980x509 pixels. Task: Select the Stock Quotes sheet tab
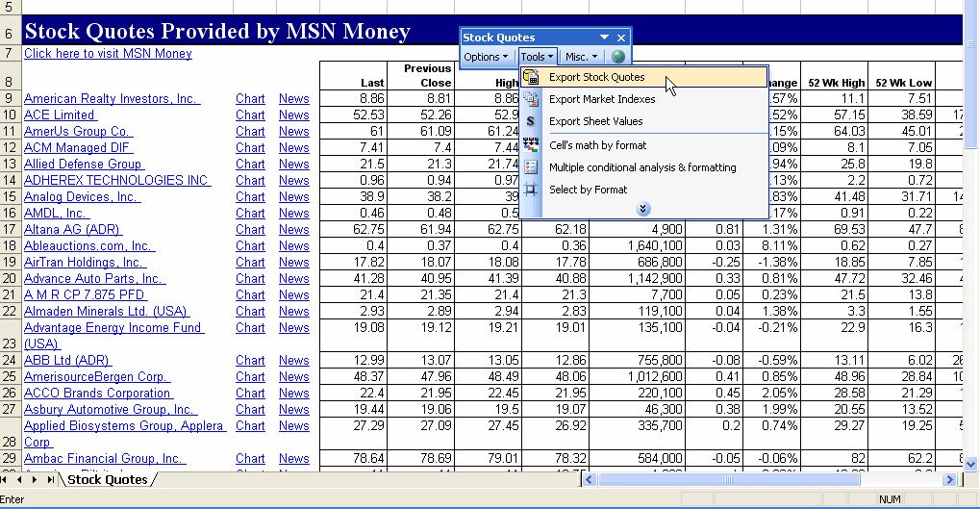[x=107, y=479]
